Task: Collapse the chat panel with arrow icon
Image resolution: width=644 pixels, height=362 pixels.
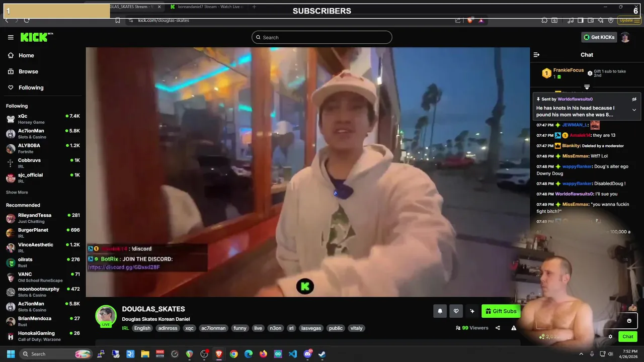Action: click(536, 55)
